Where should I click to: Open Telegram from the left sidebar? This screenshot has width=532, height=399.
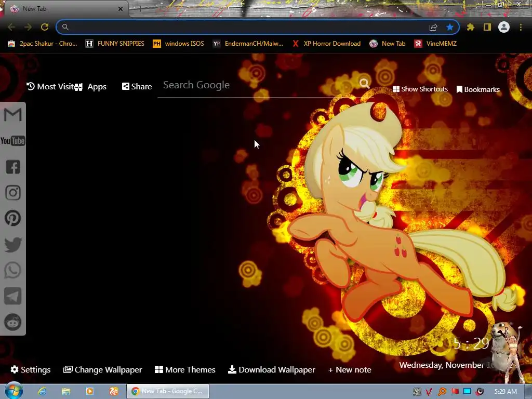[13, 296]
